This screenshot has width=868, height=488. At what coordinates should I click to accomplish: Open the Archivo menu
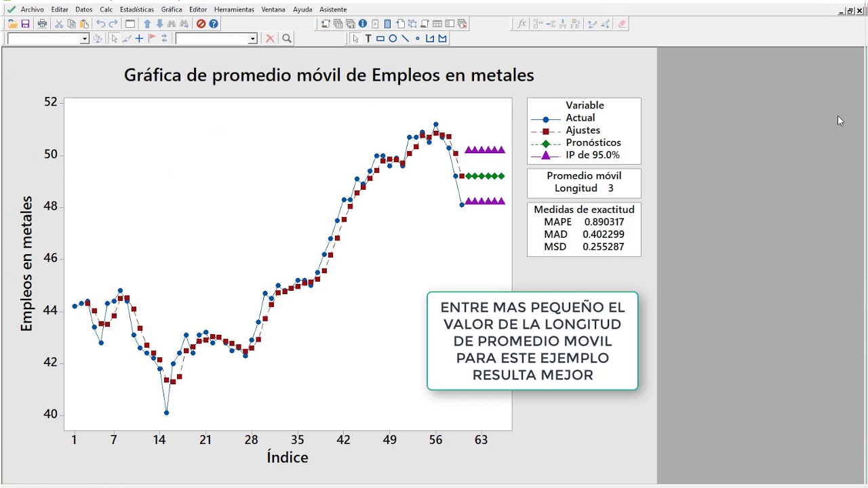(32, 9)
